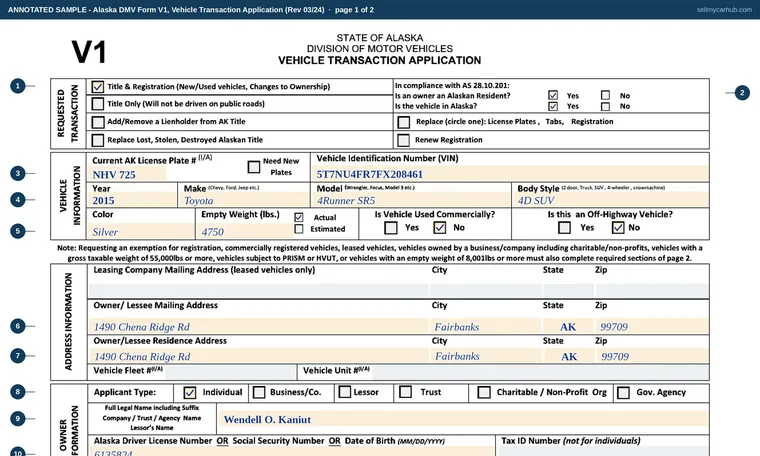Viewport: 760px width, 456px height.
Task: Click the 'Applicant Type:' label
Action: pyautogui.click(x=125, y=392)
